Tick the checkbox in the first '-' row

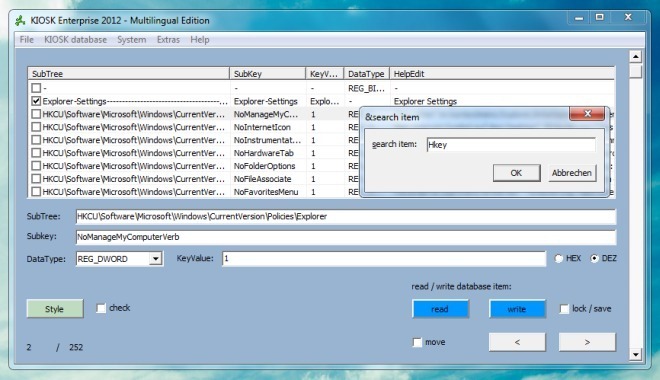coord(36,88)
